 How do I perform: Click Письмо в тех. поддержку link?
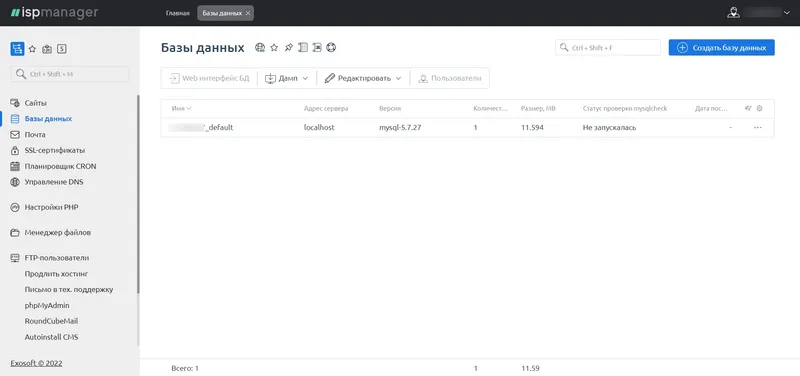pos(69,290)
